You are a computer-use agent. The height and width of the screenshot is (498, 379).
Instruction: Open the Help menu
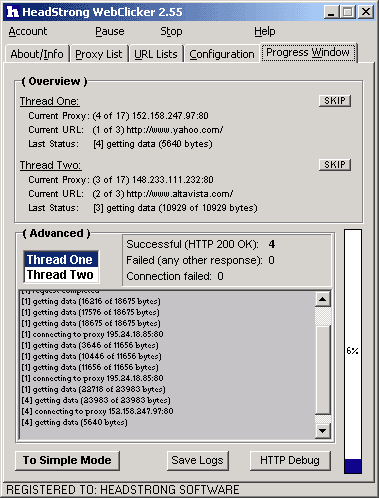point(265,31)
